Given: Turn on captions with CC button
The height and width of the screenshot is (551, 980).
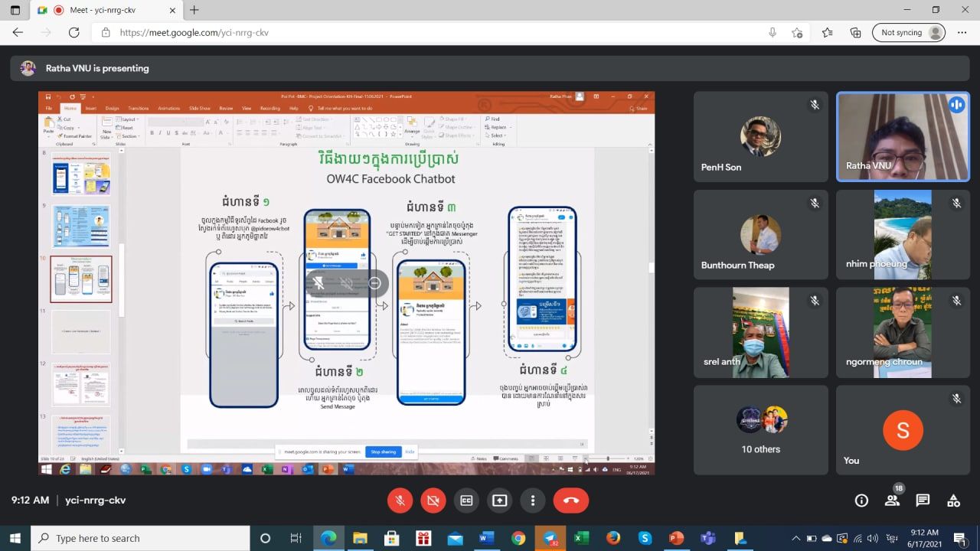Looking at the screenshot, I should [x=466, y=500].
